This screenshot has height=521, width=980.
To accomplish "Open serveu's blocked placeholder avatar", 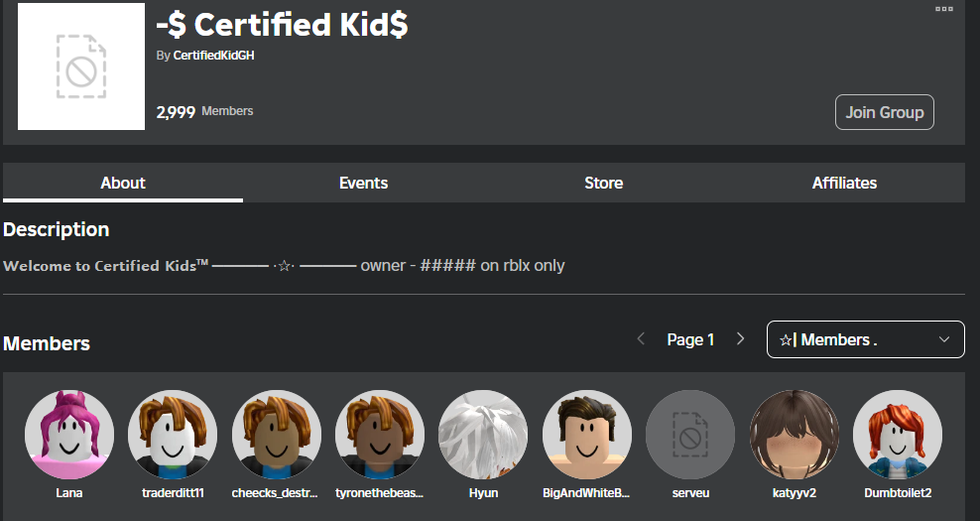I will point(690,435).
